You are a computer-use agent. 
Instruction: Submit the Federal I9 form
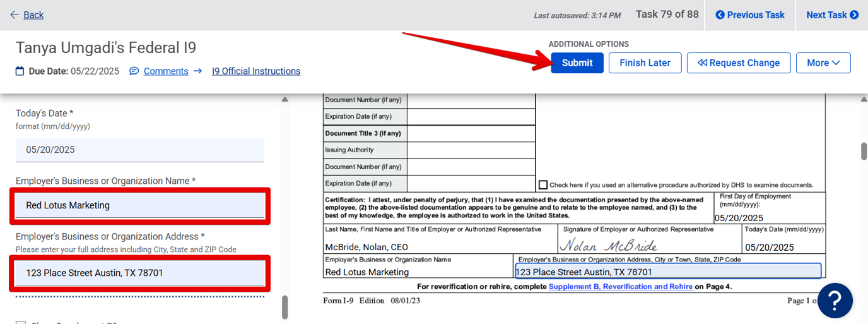click(x=577, y=63)
